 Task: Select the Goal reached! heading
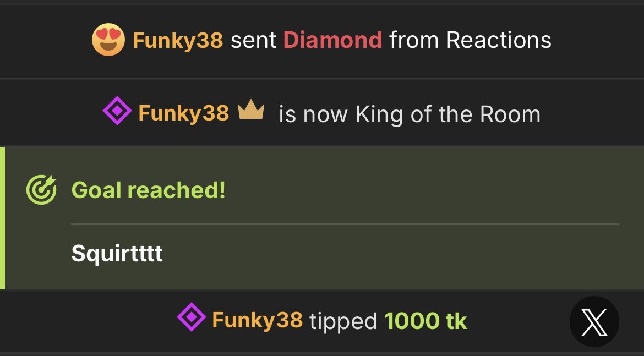pyautogui.click(x=149, y=190)
